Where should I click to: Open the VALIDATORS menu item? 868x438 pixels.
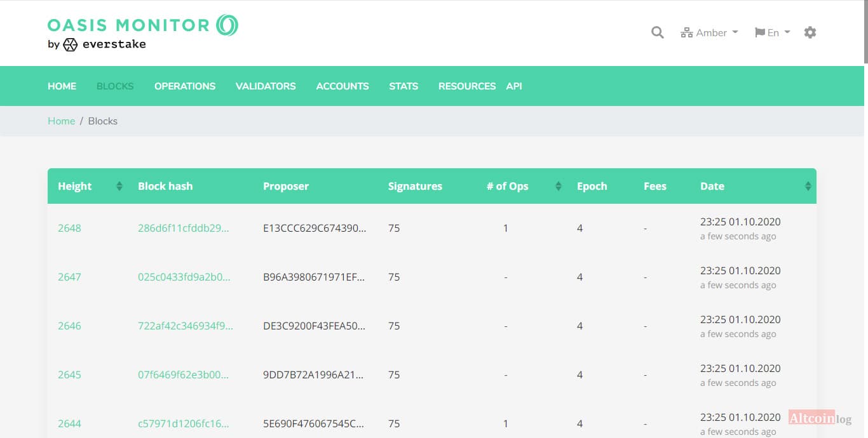pyautogui.click(x=266, y=86)
